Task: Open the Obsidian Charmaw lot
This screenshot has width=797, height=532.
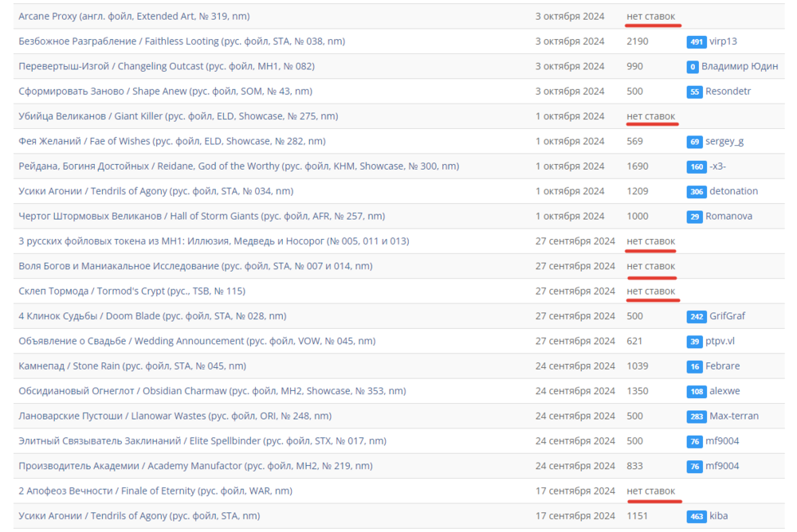Action: 212,391
